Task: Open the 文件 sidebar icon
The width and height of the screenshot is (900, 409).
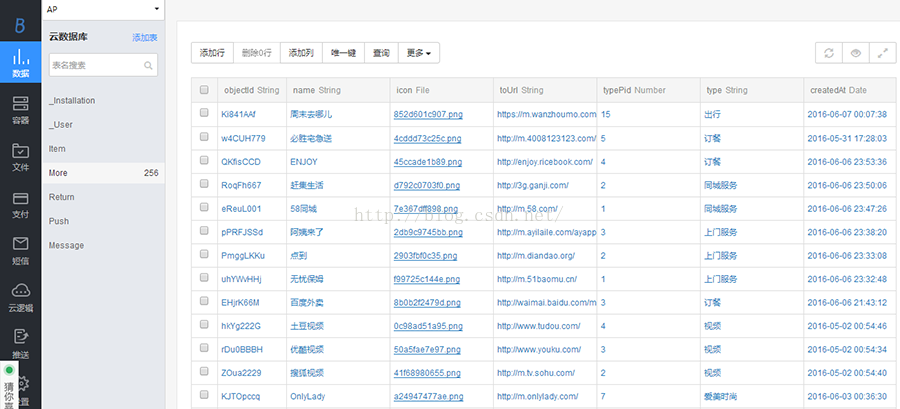Action: [21, 157]
